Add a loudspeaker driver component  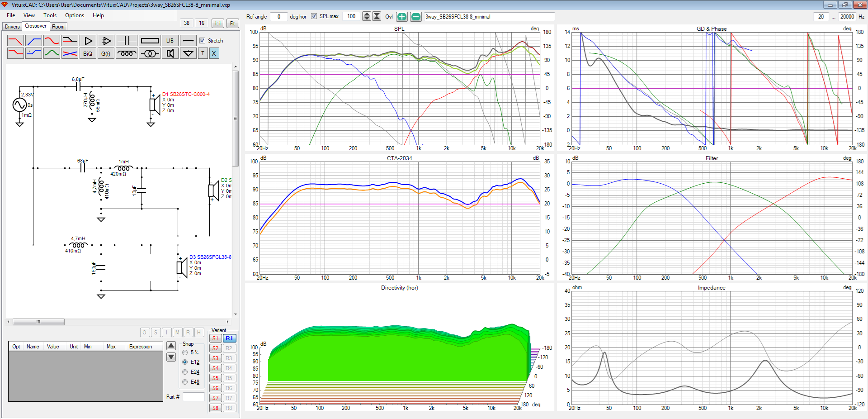coord(170,53)
